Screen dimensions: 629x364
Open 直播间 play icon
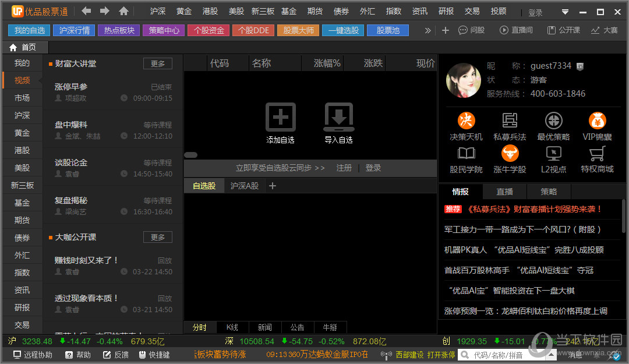(x=504, y=30)
